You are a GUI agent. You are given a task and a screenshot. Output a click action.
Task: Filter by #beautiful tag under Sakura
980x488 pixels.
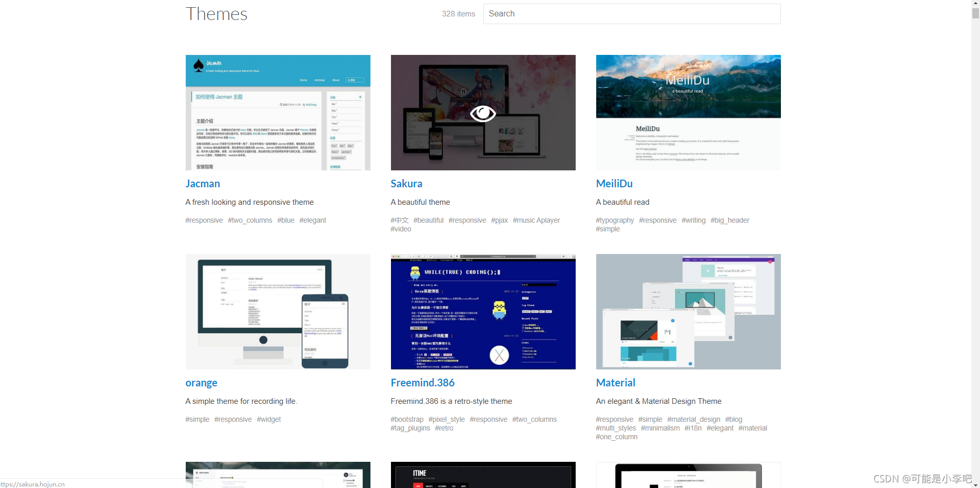(428, 220)
